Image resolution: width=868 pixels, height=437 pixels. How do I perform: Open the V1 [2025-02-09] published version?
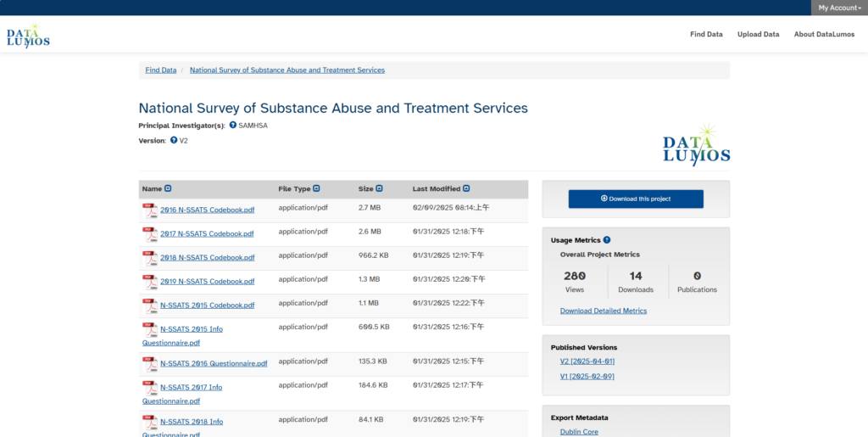point(587,376)
